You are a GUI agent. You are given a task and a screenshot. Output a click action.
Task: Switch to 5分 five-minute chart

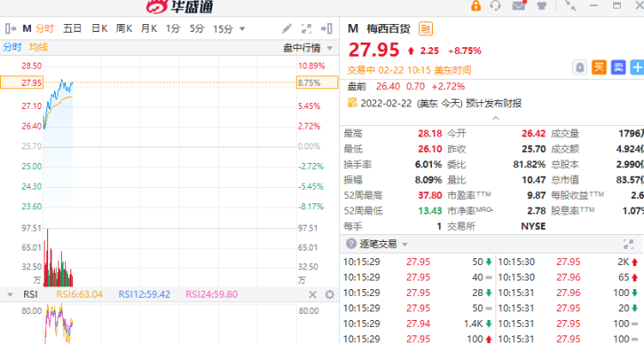(x=197, y=28)
